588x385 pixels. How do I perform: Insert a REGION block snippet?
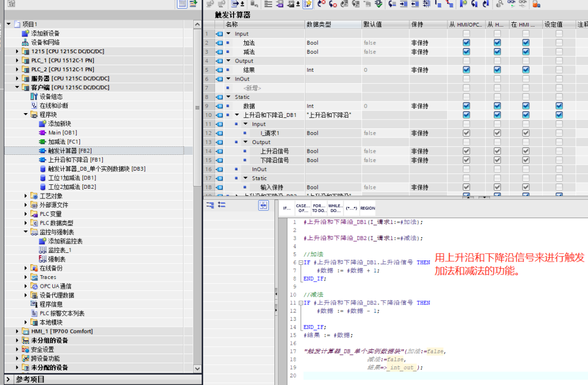pyautogui.click(x=367, y=208)
